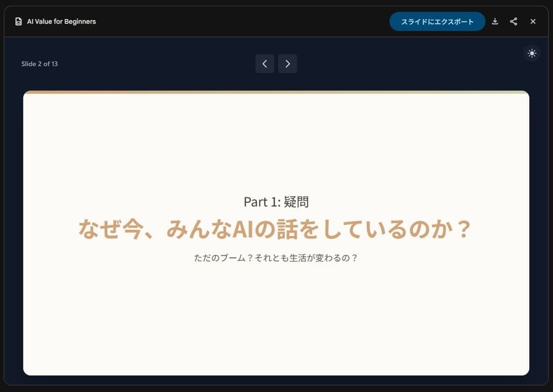Toggle light mode using the theme toggle
The width and height of the screenshot is (553, 392).
531,53
